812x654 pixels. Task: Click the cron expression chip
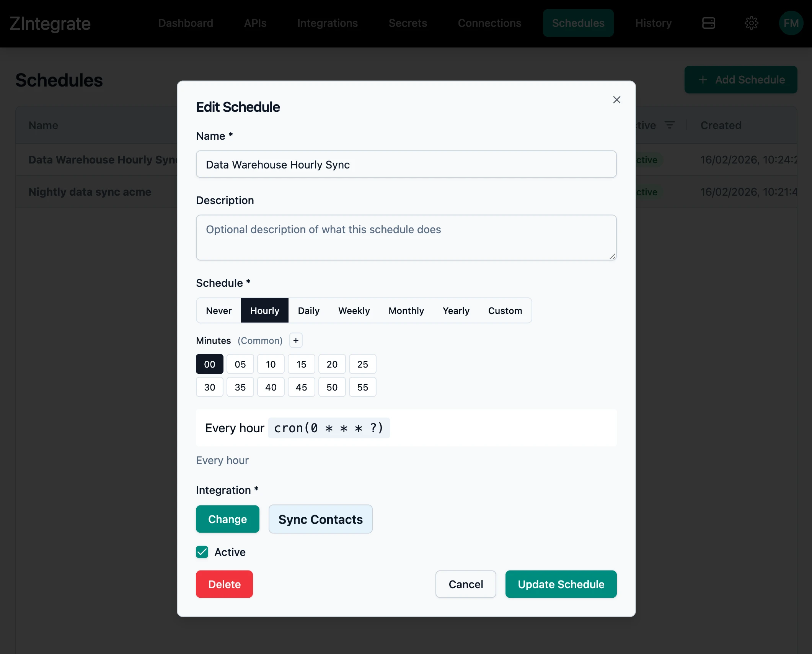pyautogui.click(x=329, y=428)
